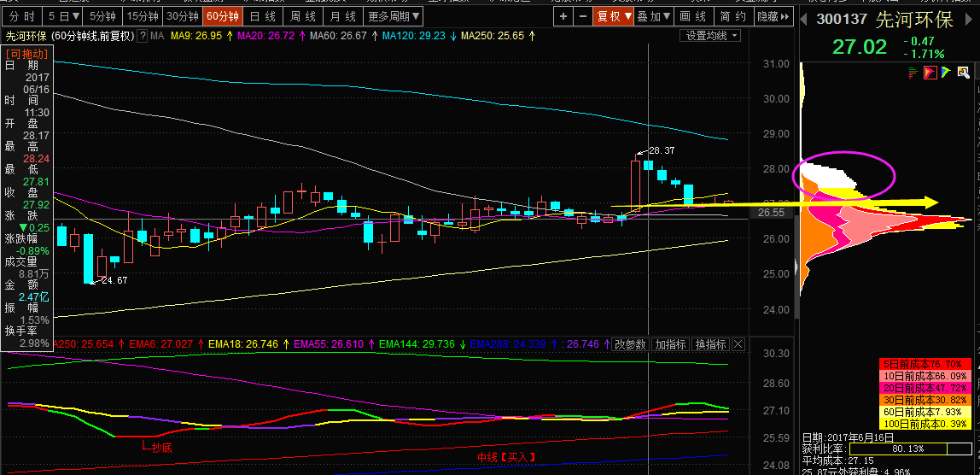980x475 pixels.
Task: Switch to 5分钟 period
Action: coord(102,16)
